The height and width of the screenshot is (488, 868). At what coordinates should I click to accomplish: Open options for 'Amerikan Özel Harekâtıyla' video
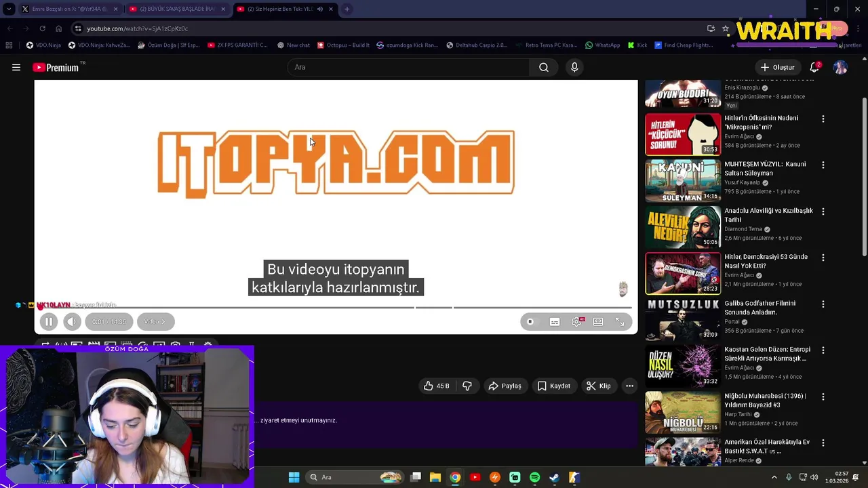pos(823,443)
